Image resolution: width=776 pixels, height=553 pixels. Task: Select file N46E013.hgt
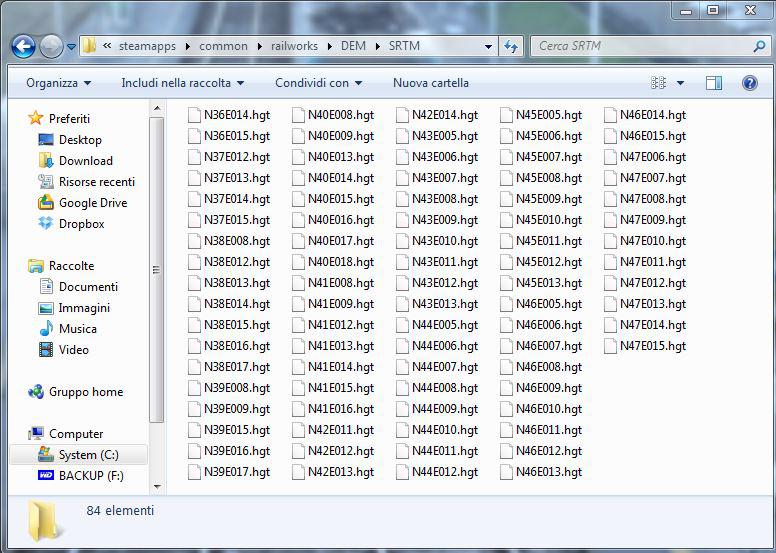pos(541,472)
